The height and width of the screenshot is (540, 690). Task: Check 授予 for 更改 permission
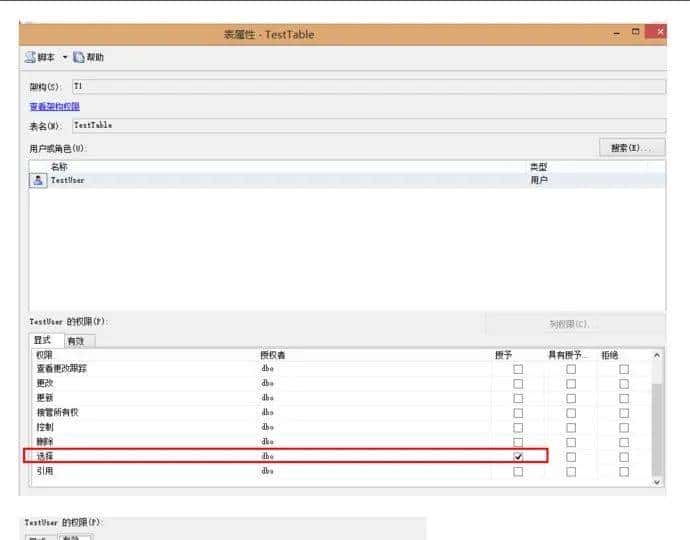(518, 384)
